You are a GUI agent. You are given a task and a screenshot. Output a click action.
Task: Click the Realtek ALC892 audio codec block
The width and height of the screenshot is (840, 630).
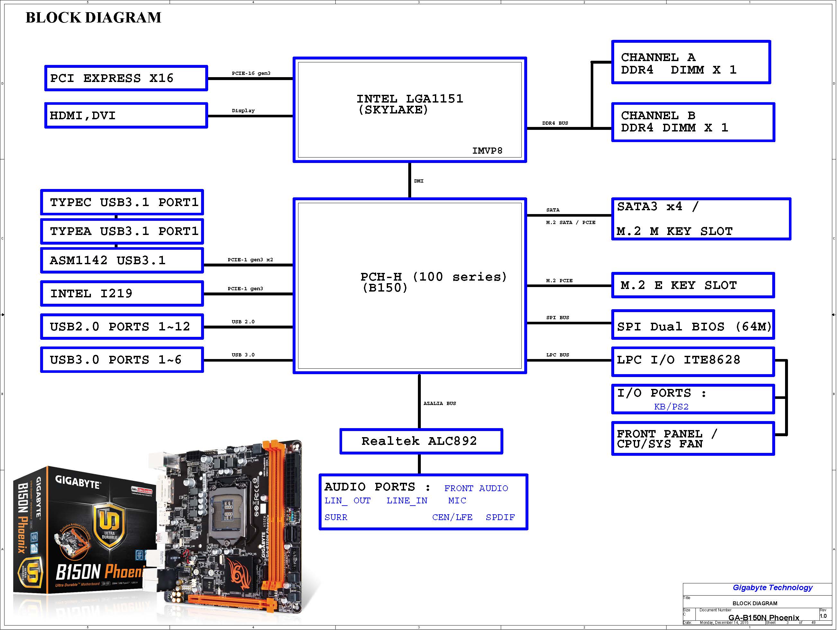[x=421, y=441]
